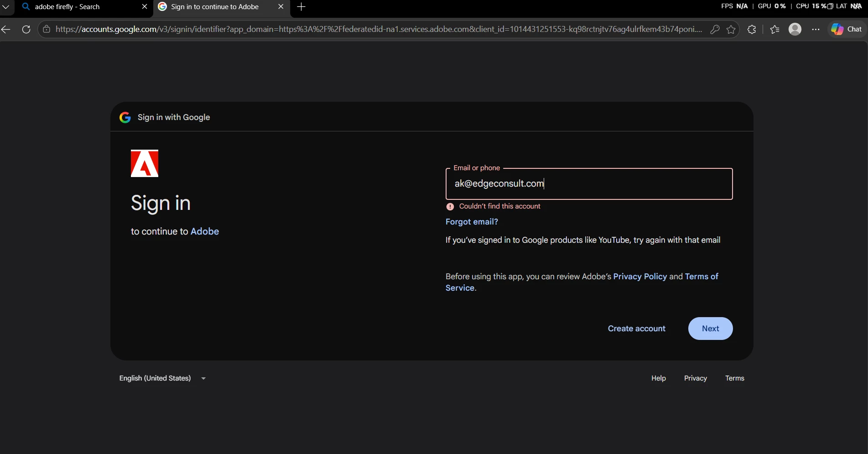Open the browser extensions puzzle icon

pyautogui.click(x=752, y=29)
